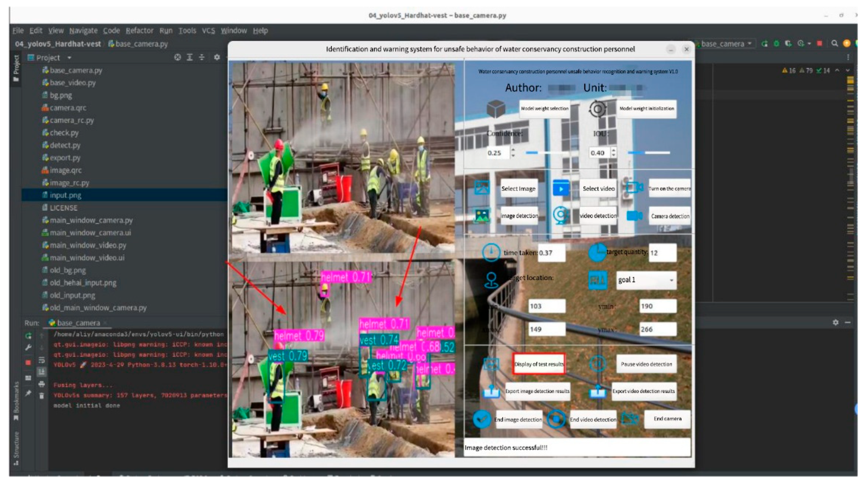Click the trash icon in the Run console

(41, 396)
